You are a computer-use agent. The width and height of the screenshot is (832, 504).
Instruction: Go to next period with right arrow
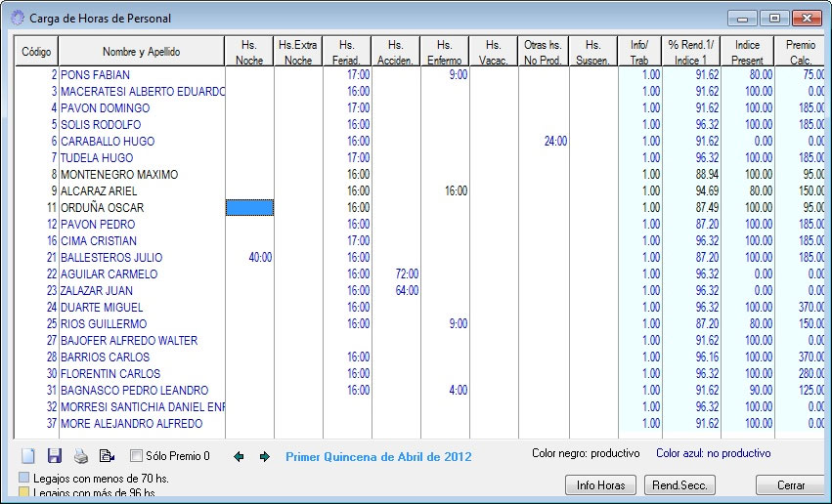coord(264,456)
